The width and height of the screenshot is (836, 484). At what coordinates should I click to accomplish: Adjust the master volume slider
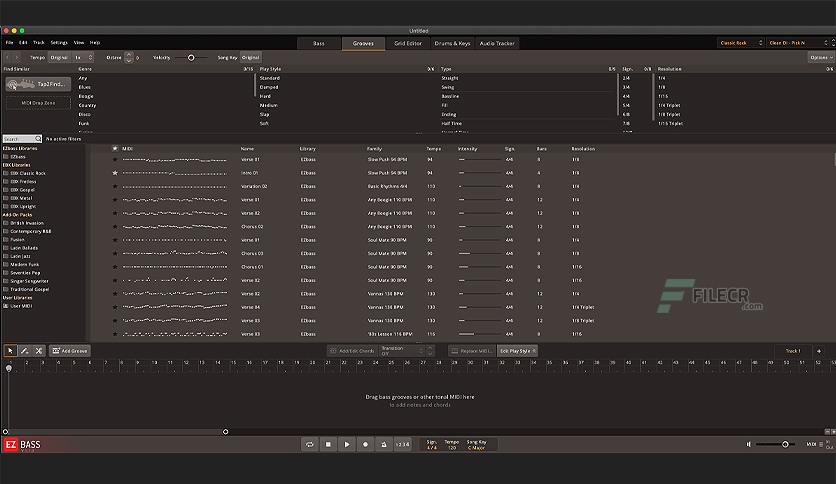pos(785,444)
